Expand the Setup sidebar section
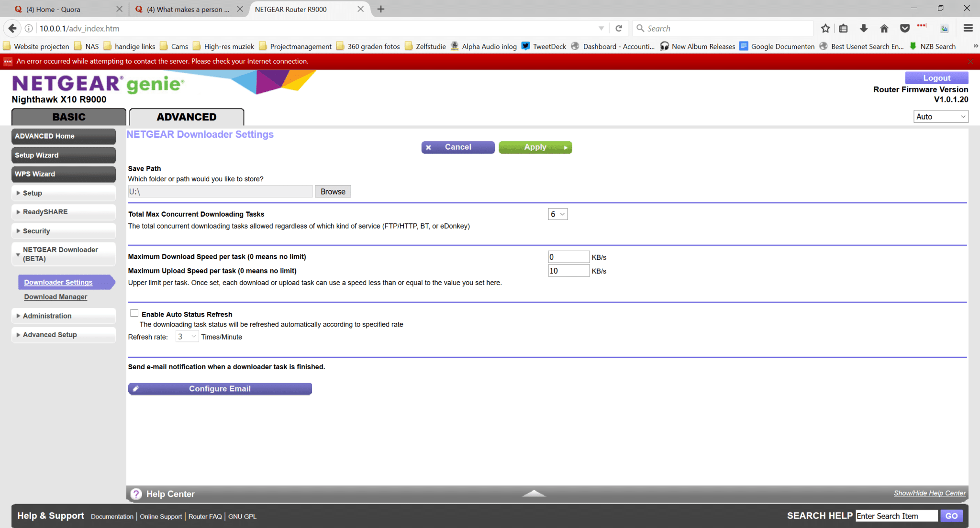This screenshot has height=528, width=980. click(64, 193)
